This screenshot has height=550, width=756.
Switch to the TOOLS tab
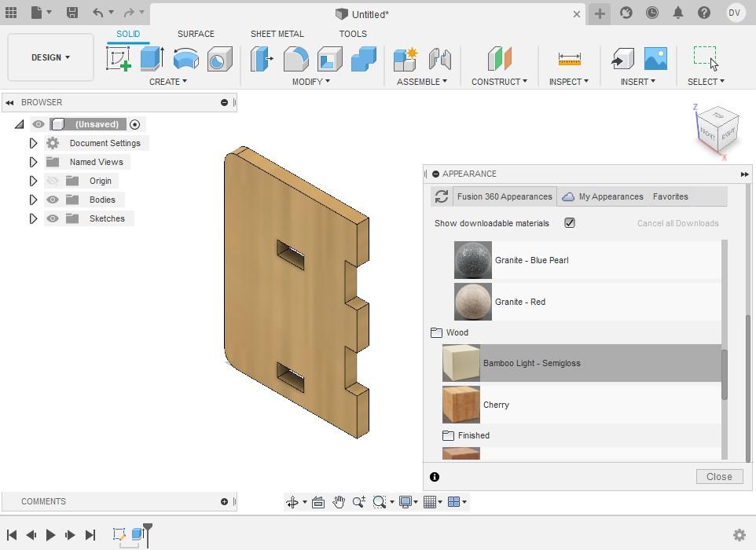(353, 34)
